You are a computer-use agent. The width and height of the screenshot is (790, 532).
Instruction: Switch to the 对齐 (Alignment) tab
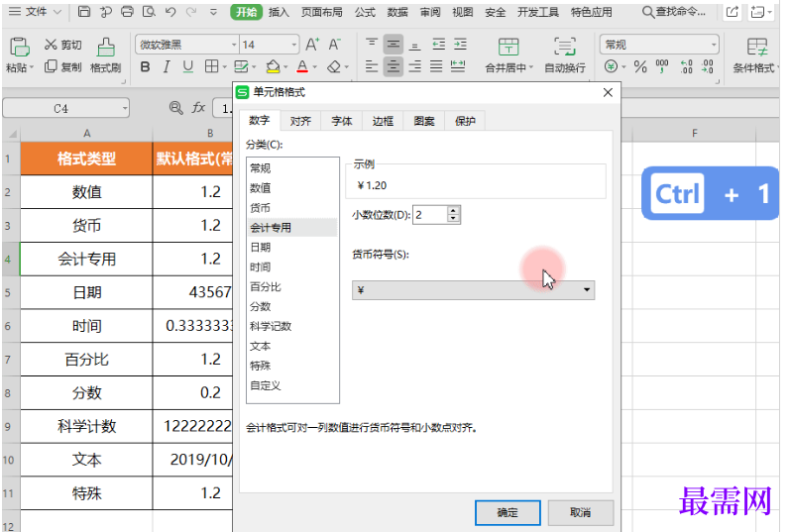click(300, 121)
